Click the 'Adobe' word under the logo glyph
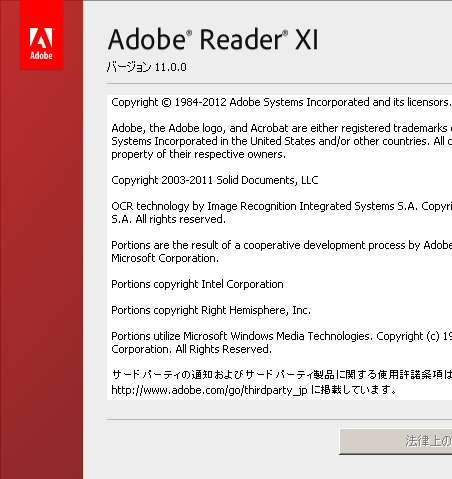 click(41, 55)
